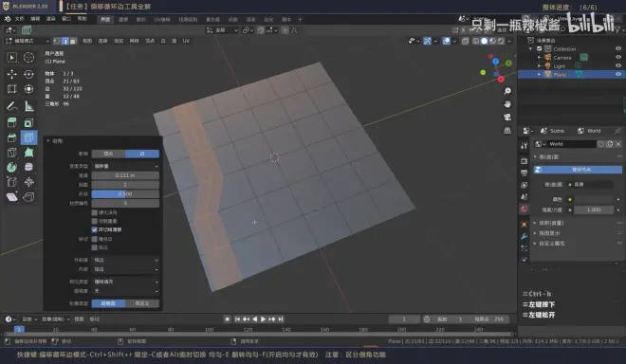The image size is (626, 364).
Task: Open the UV menu in viewport header
Action: [x=186, y=41]
